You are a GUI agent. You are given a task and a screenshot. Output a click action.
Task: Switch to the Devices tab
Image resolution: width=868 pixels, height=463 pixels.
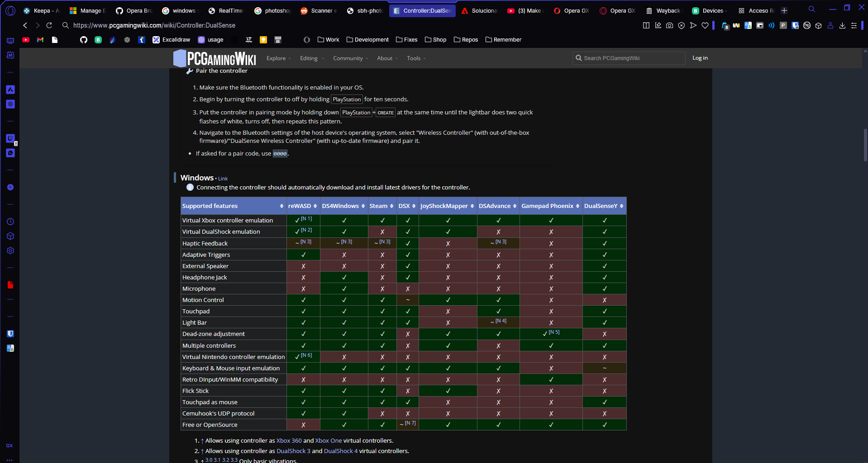pyautogui.click(x=710, y=10)
